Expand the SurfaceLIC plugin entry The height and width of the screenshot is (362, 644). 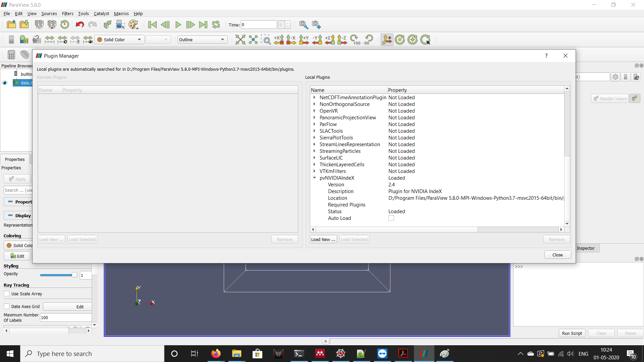point(314,158)
